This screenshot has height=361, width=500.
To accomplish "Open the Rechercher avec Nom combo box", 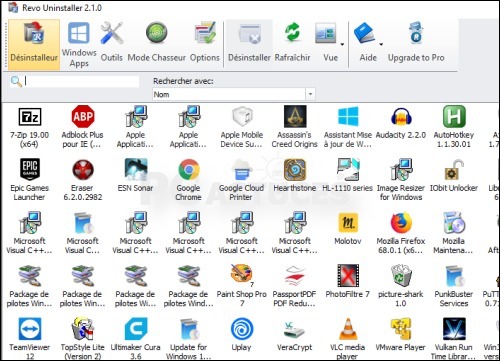I will pyautogui.click(x=233, y=94).
